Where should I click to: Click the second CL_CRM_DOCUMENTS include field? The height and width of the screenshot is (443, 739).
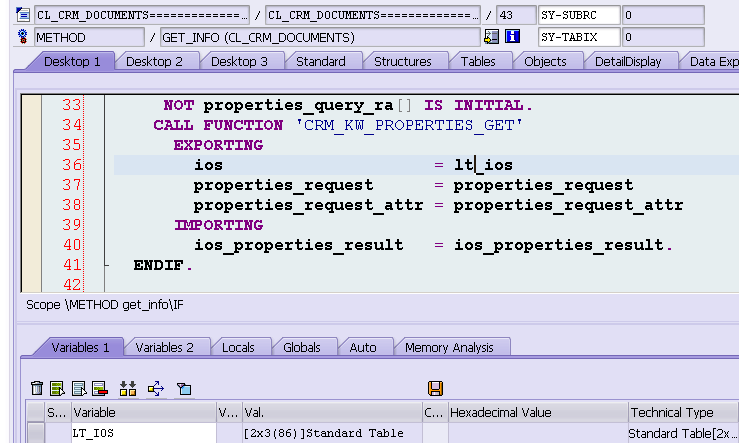pyautogui.click(x=373, y=15)
